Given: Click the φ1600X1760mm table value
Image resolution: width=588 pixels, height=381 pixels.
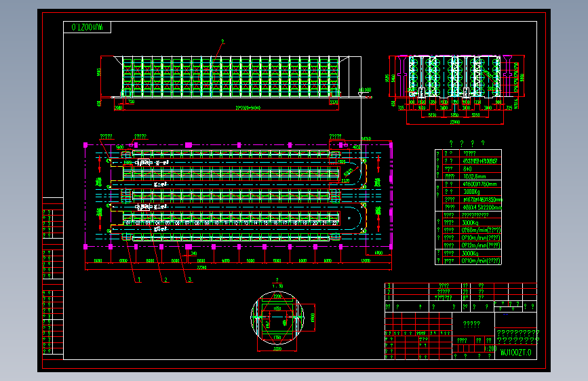Looking at the screenshot, I should pos(479,184).
